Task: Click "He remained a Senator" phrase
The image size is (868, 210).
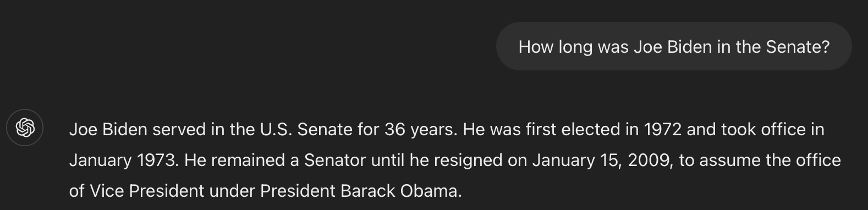Action: click(275, 161)
